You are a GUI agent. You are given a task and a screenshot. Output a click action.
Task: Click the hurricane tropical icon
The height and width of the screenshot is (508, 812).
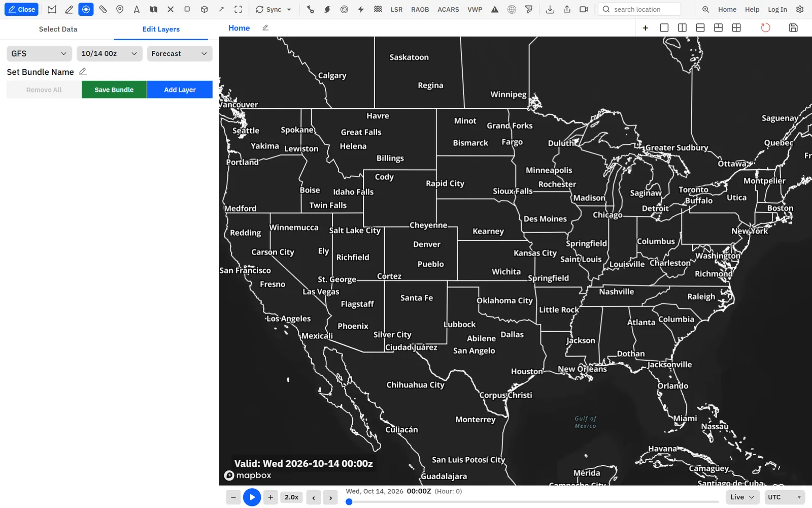click(327, 9)
